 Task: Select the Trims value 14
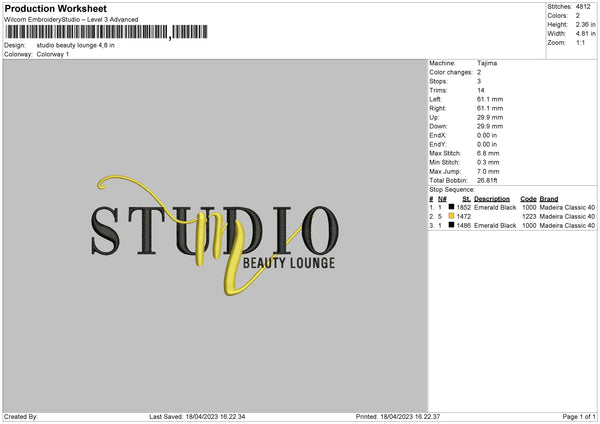(x=481, y=90)
